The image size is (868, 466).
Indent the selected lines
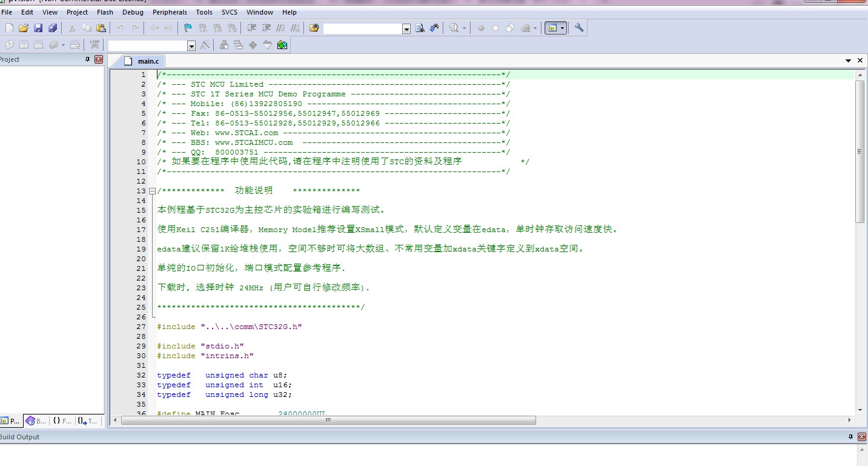tap(251, 28)
